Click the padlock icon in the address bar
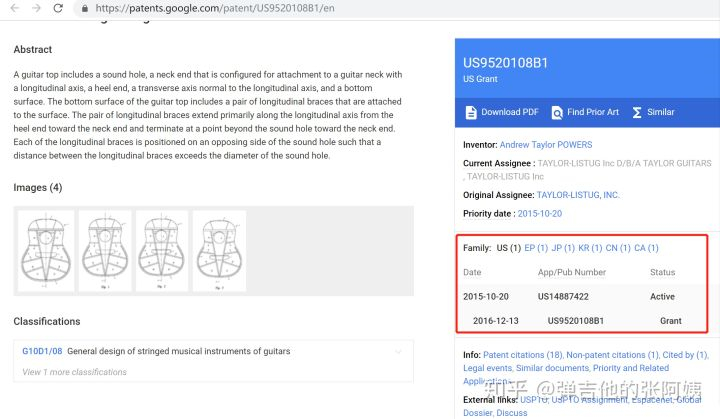Image resolution: width=720 pixels, height=419 pixels. (84, 8)
